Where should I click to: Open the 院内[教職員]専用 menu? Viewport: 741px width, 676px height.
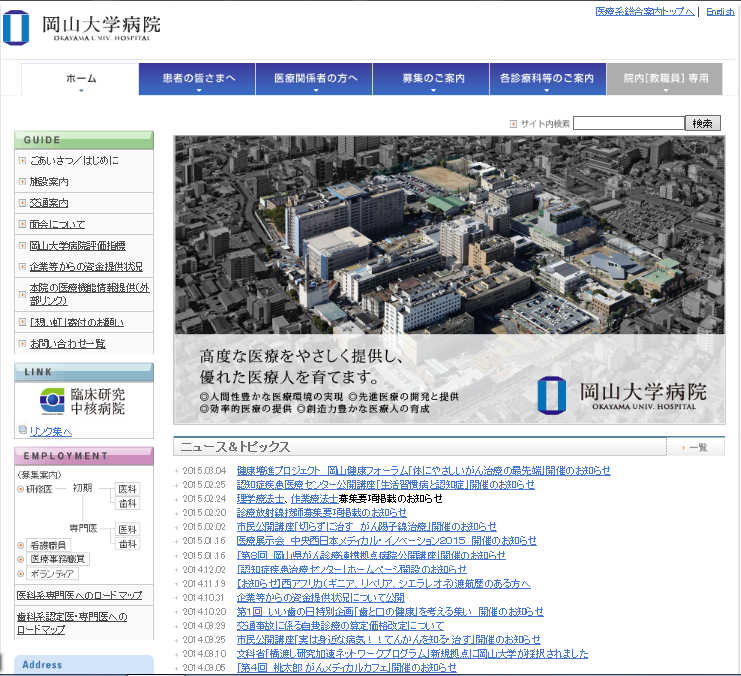(x=665, y=79)
